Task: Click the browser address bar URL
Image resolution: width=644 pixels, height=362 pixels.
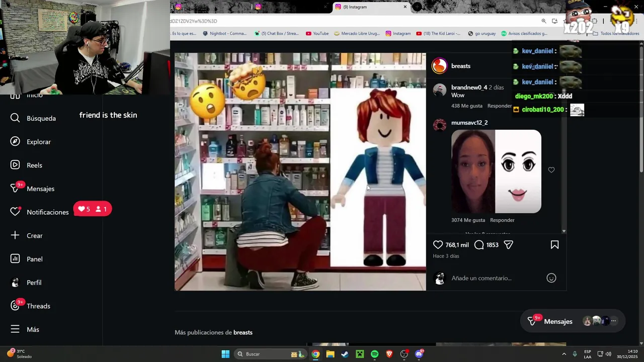Action: (352, 21)
